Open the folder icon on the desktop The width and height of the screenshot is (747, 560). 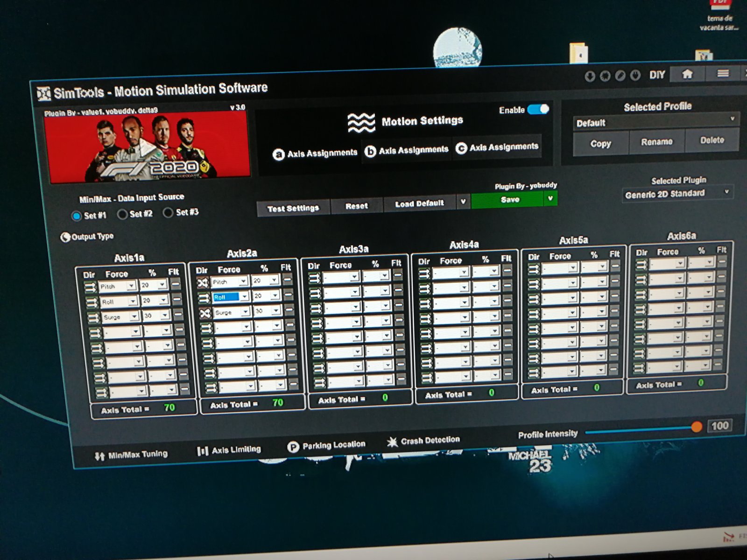pos(579,53)
